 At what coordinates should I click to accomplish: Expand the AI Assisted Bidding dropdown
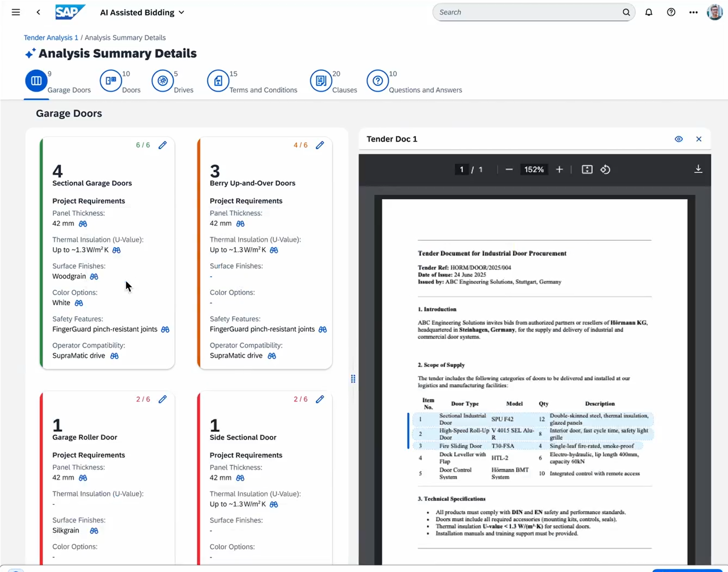point(181,12)
